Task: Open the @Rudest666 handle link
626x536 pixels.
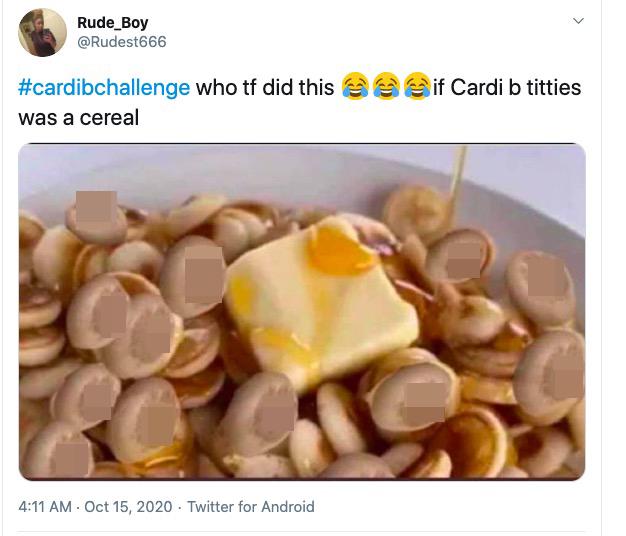Action: (121, 42)
